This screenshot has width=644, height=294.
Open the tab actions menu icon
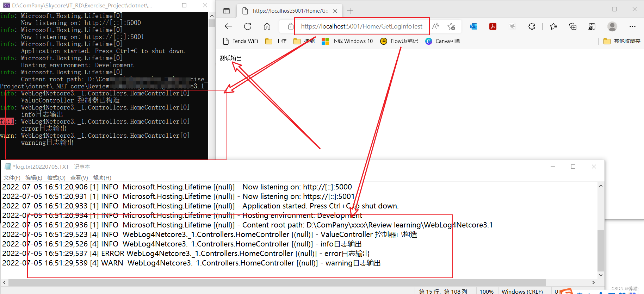[x=227, y=11]
